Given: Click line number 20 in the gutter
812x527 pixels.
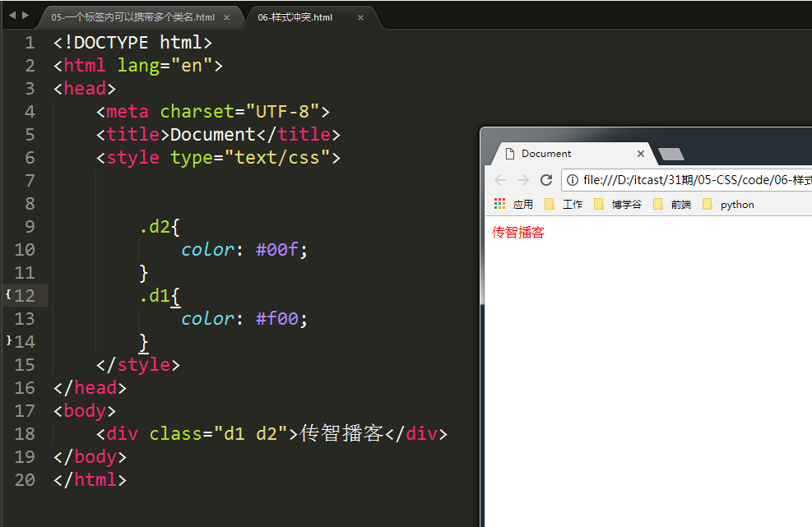Looking at the screenshot, I should point(25,479).
